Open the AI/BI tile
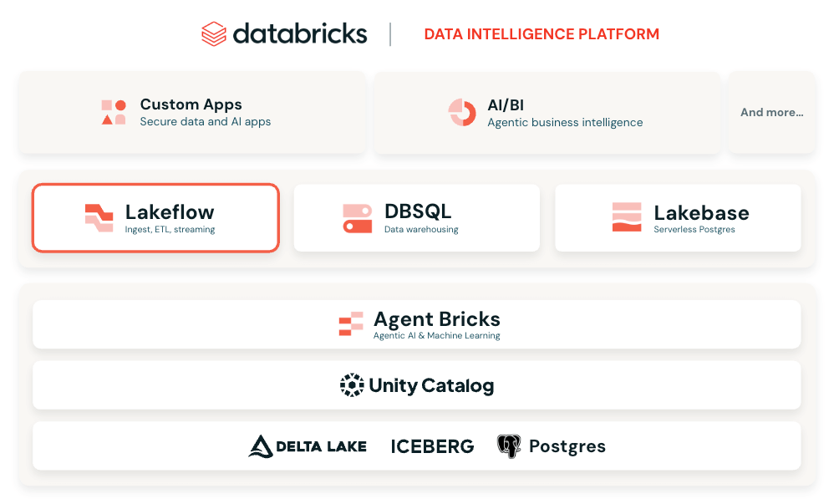Screen dimensions: 839x504 coord(547,113)
